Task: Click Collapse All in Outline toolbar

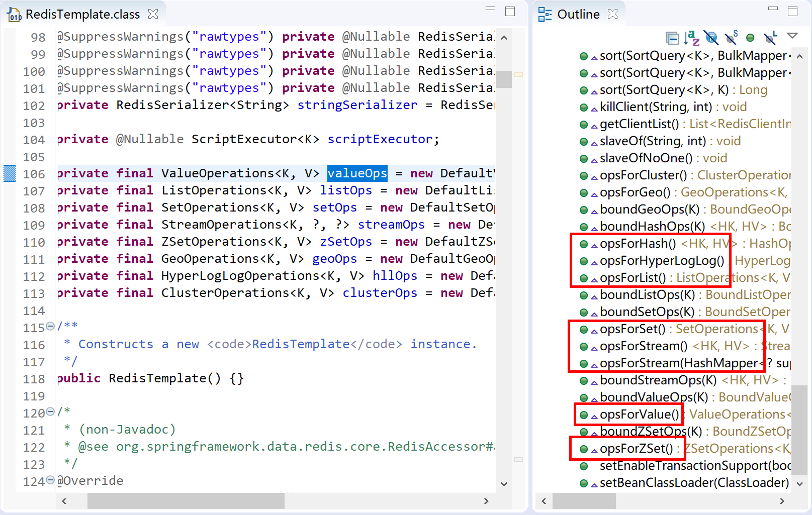Action: pos(672,38)
